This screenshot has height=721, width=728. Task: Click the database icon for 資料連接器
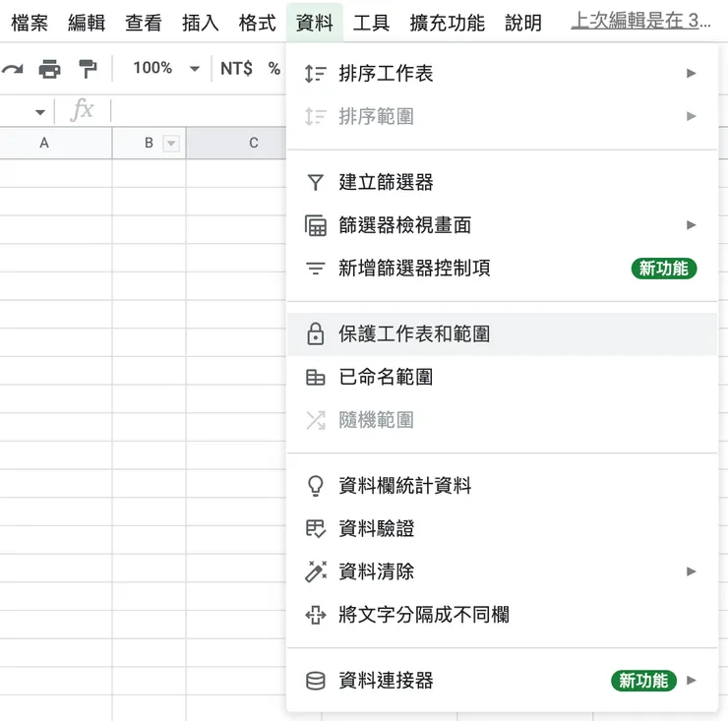pyautogui.click(x=315, y=681)
